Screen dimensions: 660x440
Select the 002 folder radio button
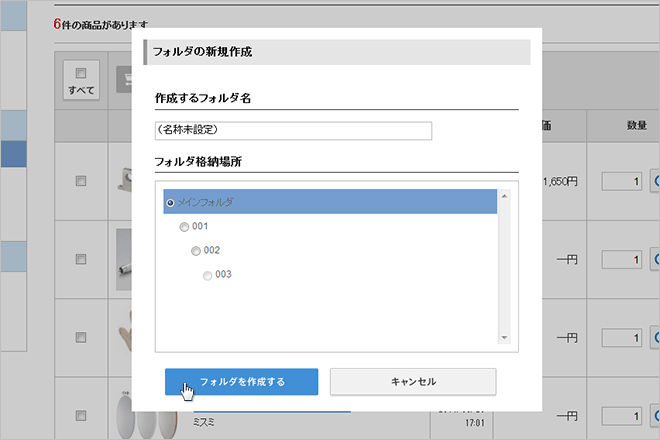tap(196, 250)
